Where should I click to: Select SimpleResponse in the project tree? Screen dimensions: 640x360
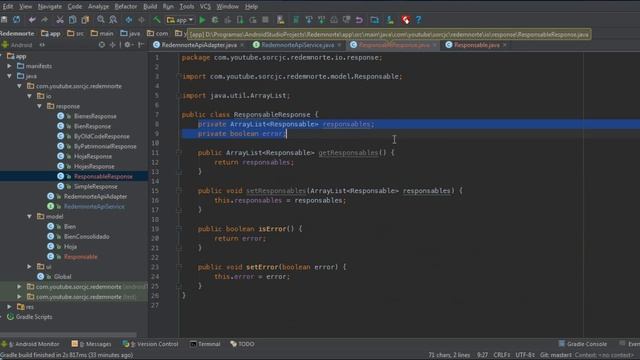tap(96, 187)
